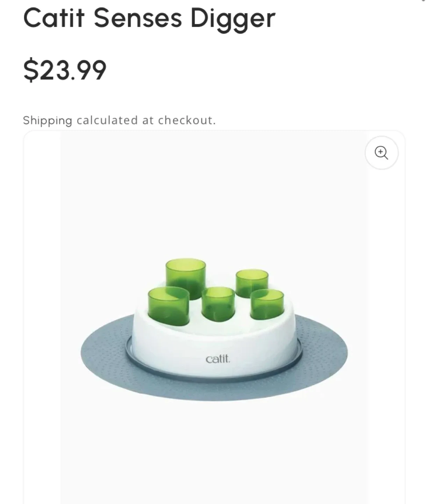Click the word "Senses" in the heading
This screenshot has height=504, width=428.
(137, 18)
